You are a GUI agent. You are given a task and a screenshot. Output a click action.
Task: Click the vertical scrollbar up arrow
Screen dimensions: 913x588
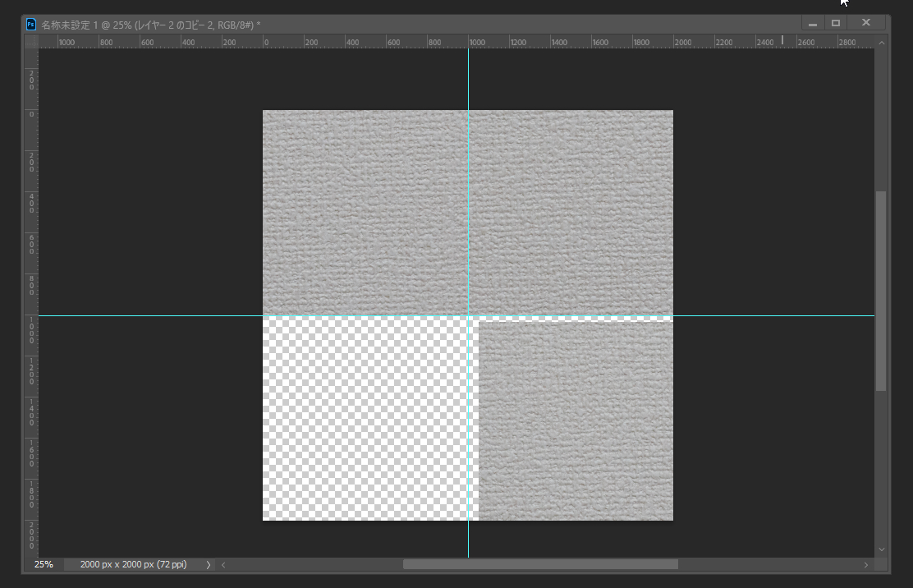(882, 42)
